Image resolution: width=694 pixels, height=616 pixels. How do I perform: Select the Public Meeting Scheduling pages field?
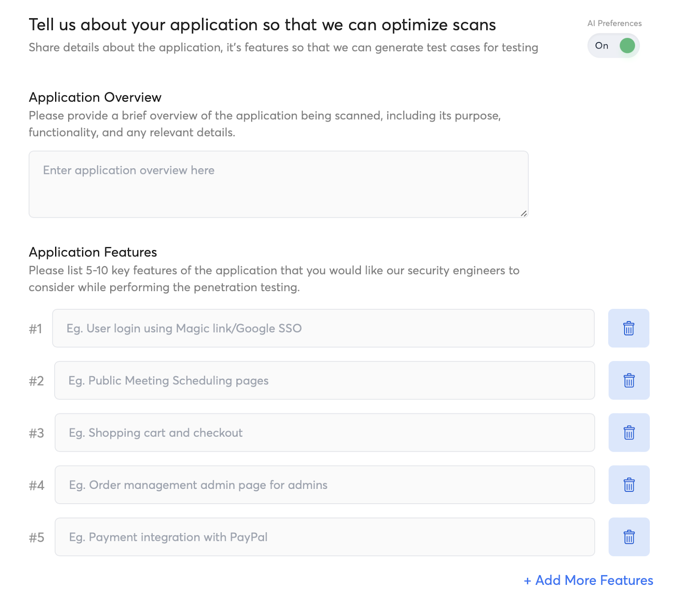click(324, 380)
